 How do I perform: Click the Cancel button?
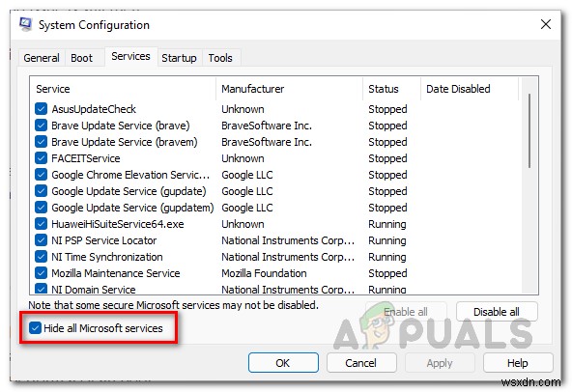point(361,363)
